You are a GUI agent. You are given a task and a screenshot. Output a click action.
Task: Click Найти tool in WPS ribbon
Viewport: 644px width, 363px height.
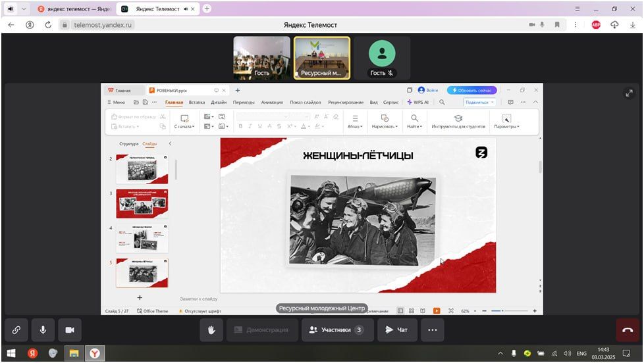[414, 122]
